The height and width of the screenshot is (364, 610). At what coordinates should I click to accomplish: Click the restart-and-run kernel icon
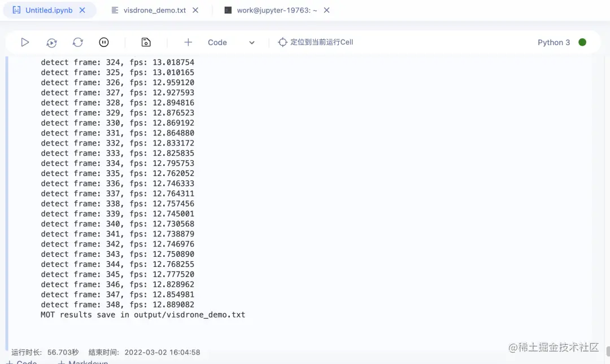(x=51, y=42)
